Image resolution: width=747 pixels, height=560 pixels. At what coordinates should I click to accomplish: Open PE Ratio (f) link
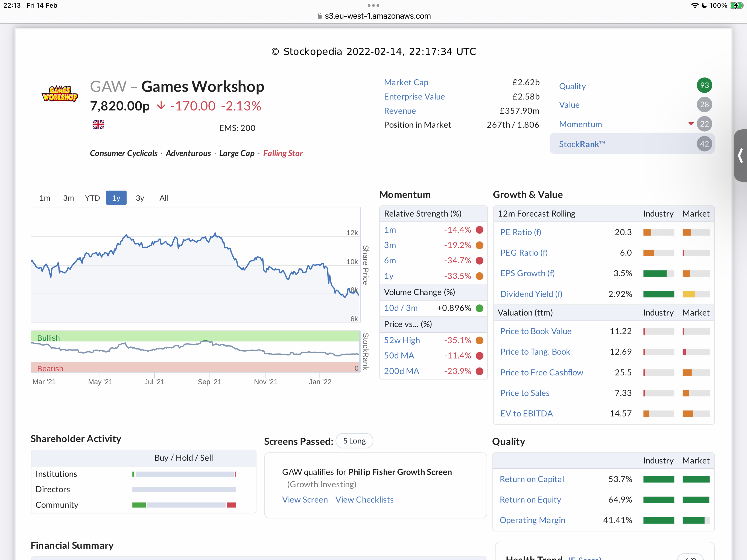(520, 232)
